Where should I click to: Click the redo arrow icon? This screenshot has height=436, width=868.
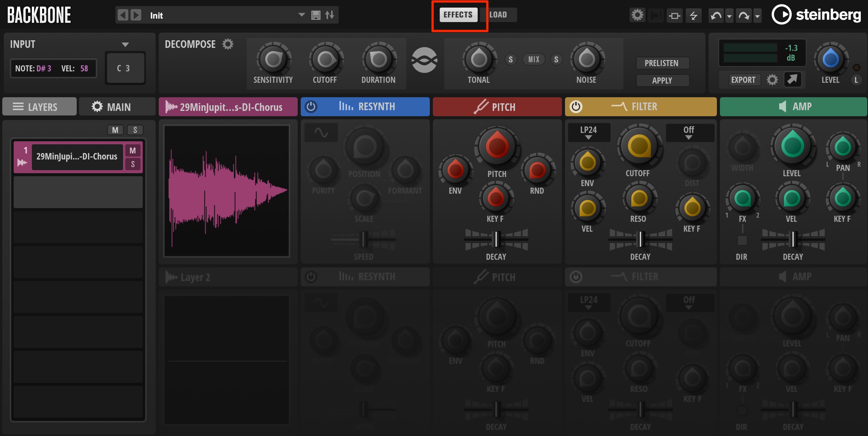[744, 16]
